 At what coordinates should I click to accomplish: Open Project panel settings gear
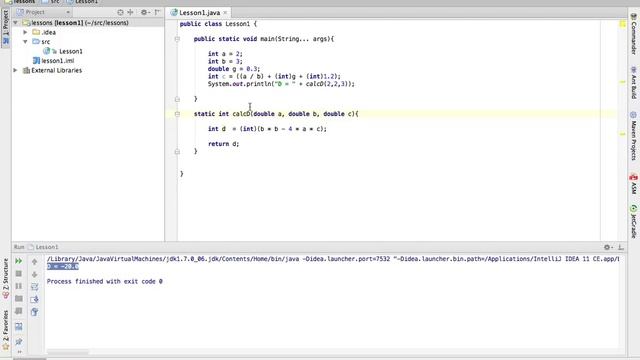144,12
